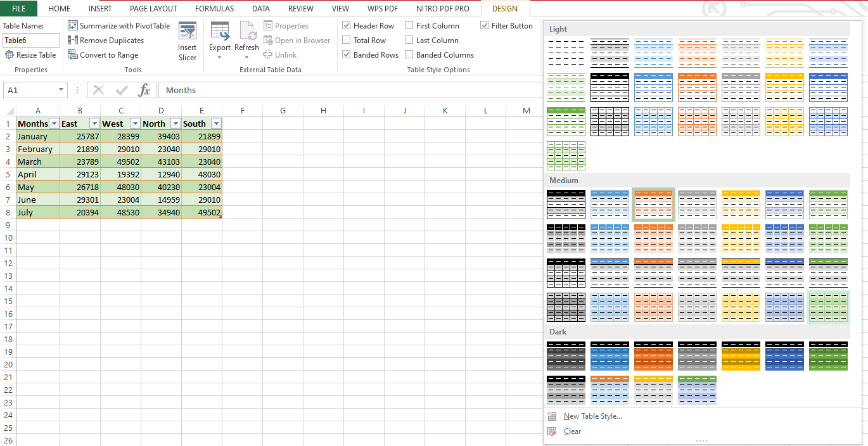Open the Months column filter dropdown
Image resolution: width=868 pixels, height=446 pixels.
pyautogui.click(x=54, y=123)
